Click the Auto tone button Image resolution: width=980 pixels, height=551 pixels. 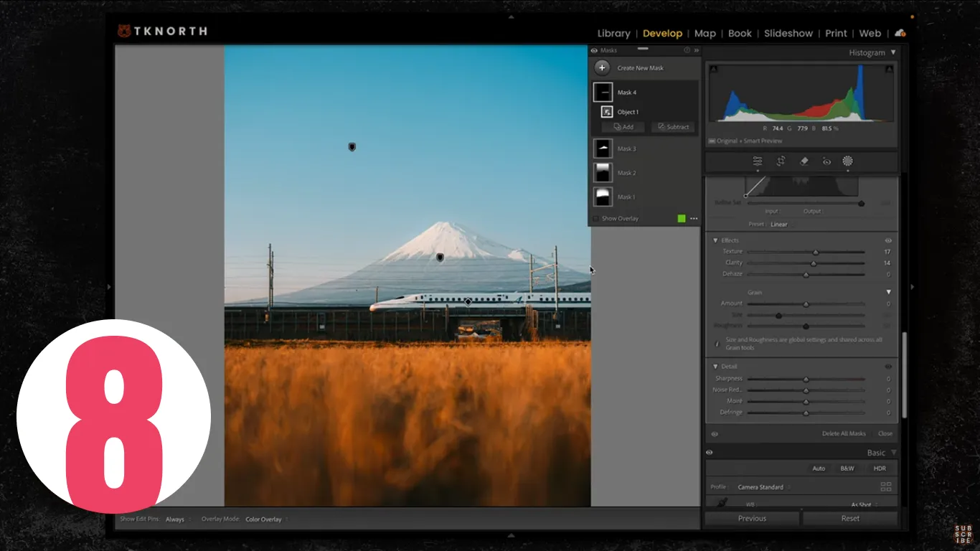coord(819,468)
